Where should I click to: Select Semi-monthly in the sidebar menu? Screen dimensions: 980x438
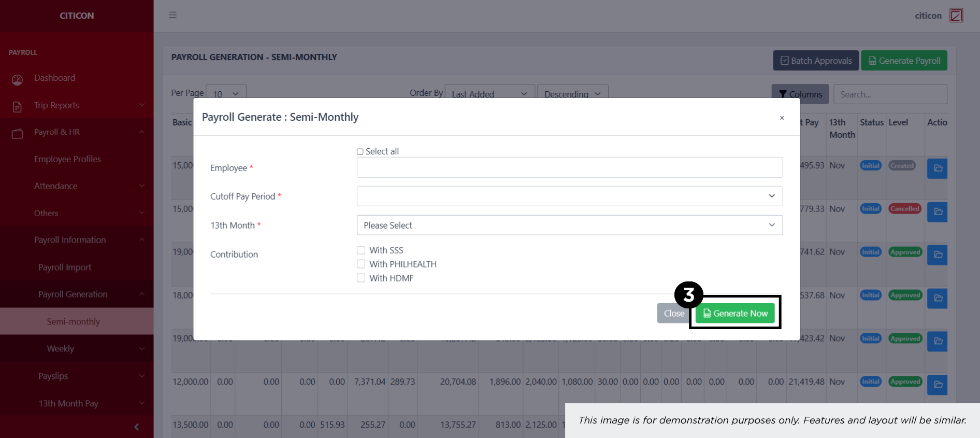(x=74, y=321)
